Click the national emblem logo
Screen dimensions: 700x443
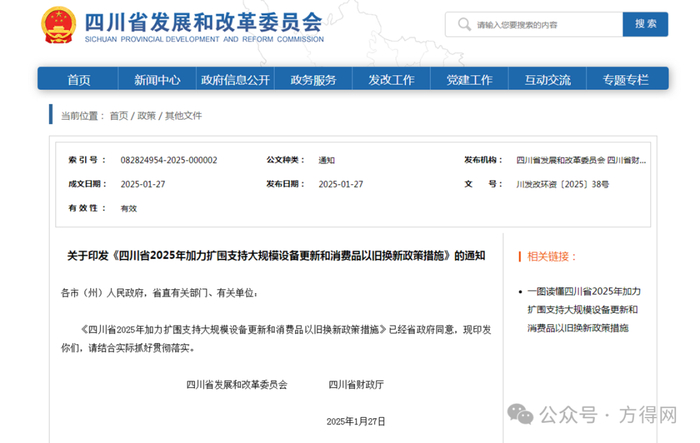click(58, 25)
